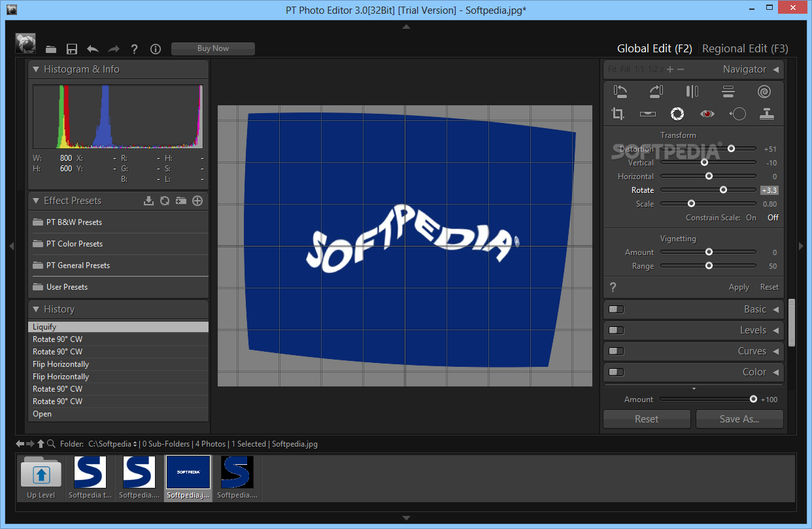Click the undo arrow icon
This screenshot has width=812, height=529.
[93, 49]
